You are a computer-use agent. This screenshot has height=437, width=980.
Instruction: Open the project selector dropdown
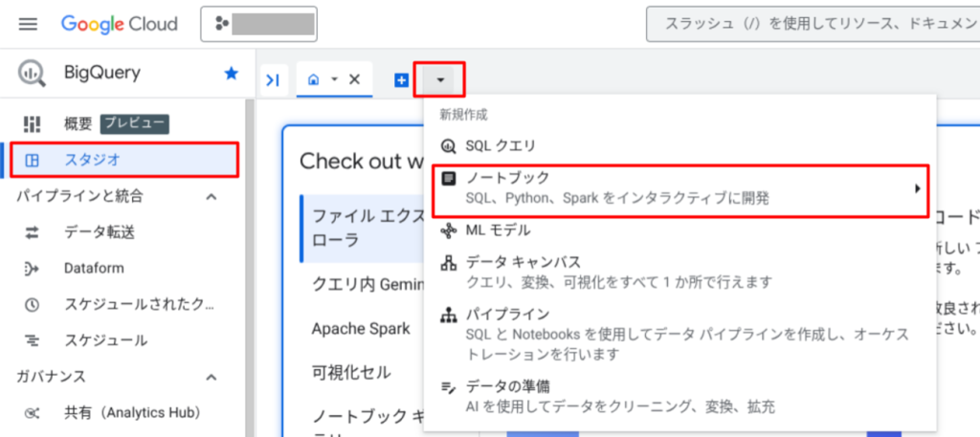coord(258,24)
